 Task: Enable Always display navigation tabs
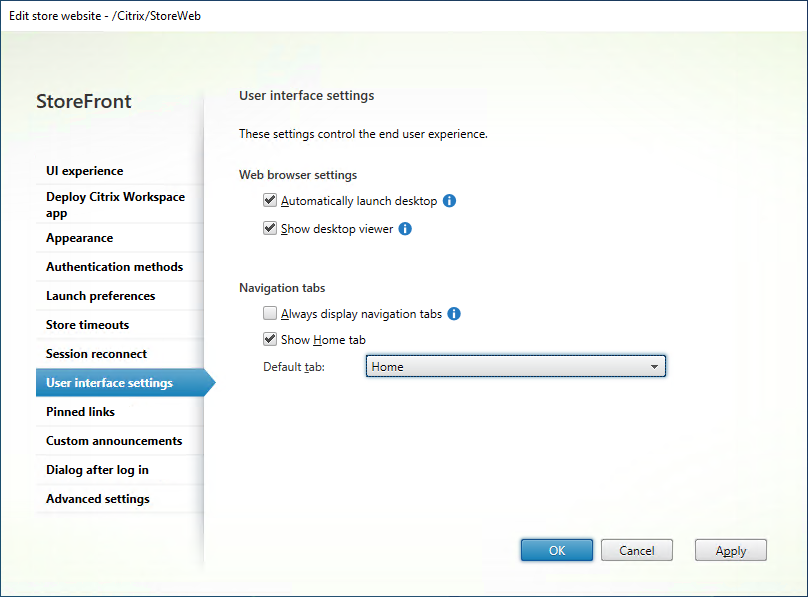coord(269,313)
